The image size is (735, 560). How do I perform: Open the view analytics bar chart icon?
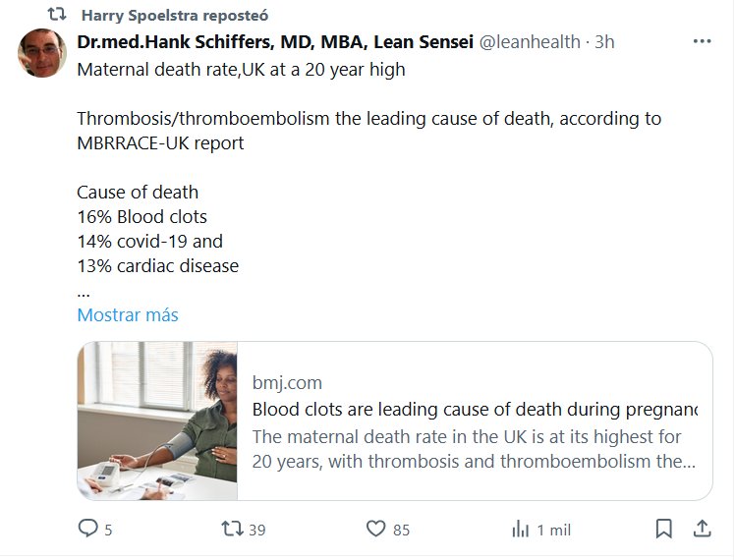tap(520, 529)
